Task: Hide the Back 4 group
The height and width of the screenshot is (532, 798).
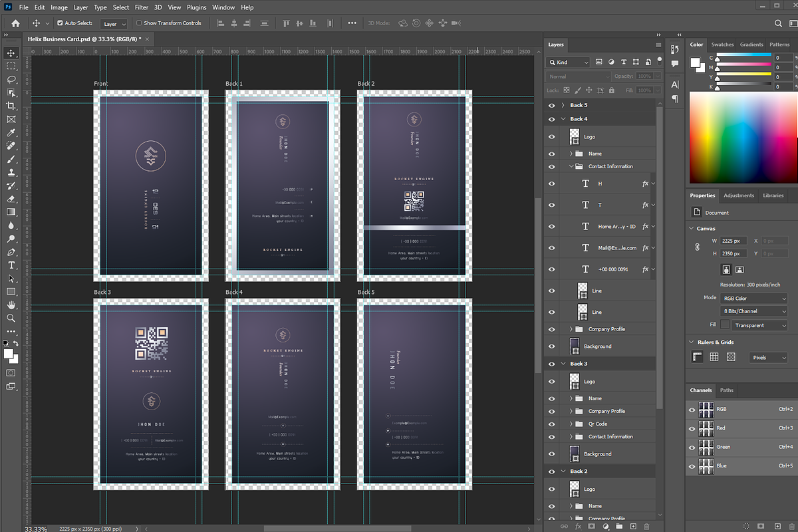Action: 551,119
